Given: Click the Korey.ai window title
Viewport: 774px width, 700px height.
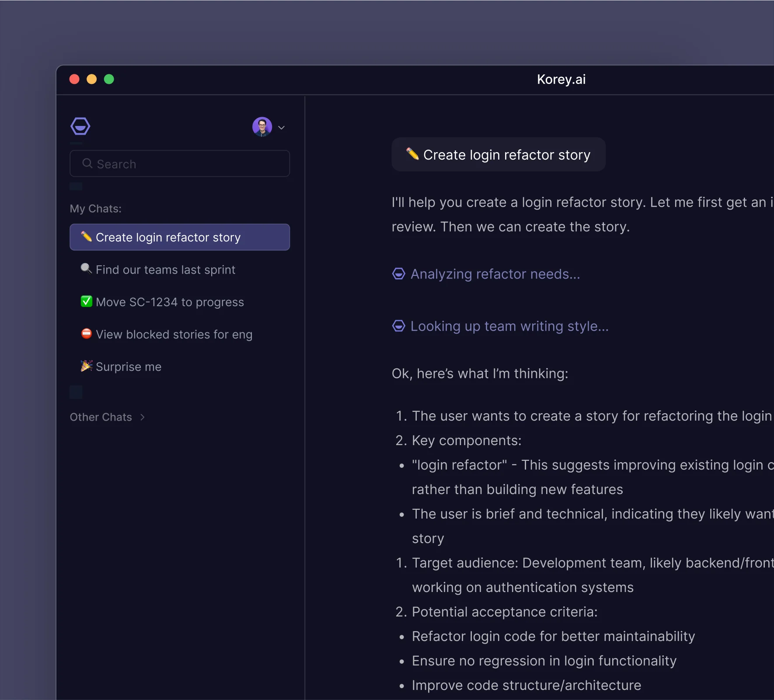Looking at the screenshot, I should pos(561,79).
